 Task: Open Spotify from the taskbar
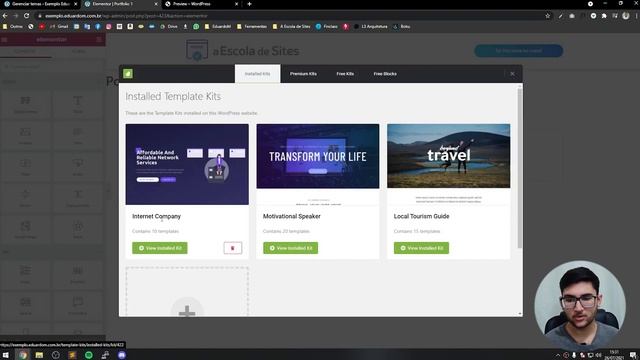click(x=89, y=355)
